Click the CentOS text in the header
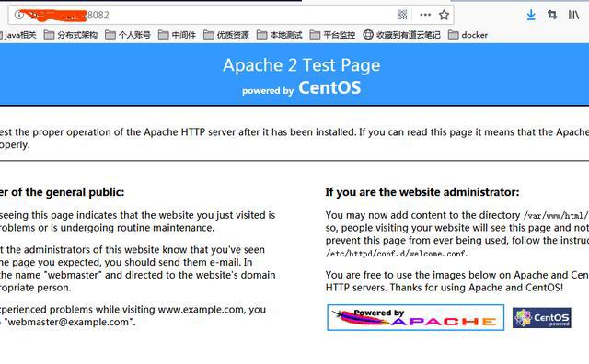 coord(329,88)
